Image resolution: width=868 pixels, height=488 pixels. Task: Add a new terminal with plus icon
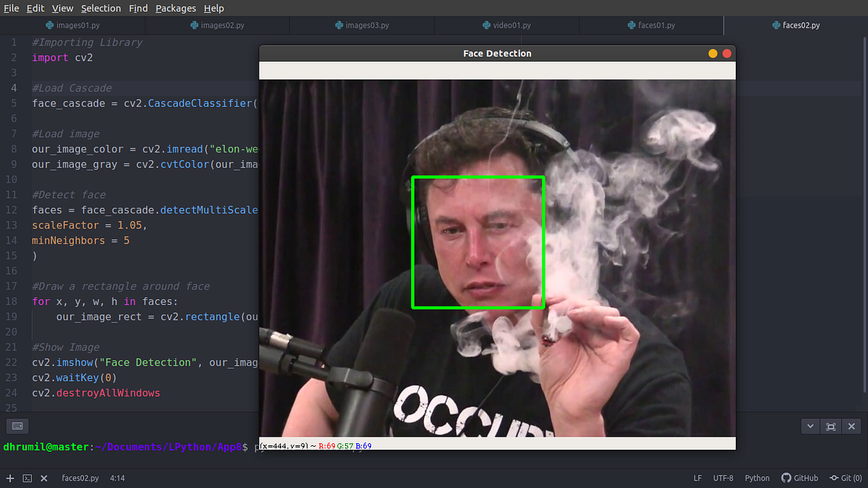click(10, 479)
